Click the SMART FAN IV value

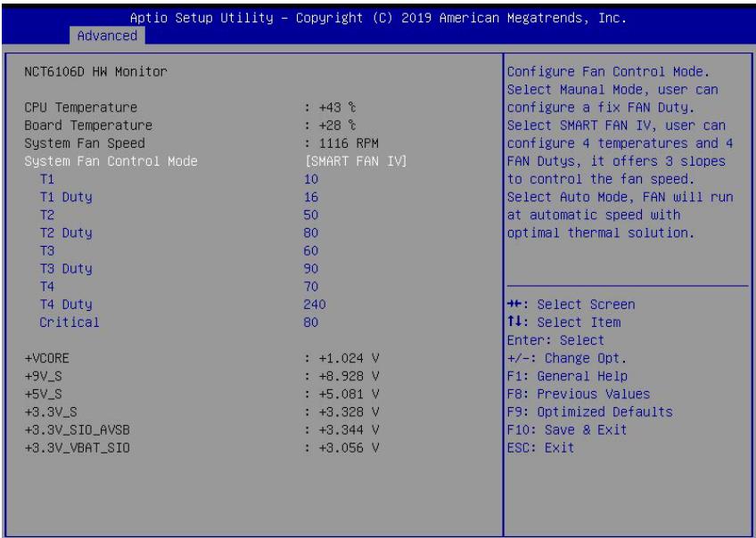click(x=356, y=161)
